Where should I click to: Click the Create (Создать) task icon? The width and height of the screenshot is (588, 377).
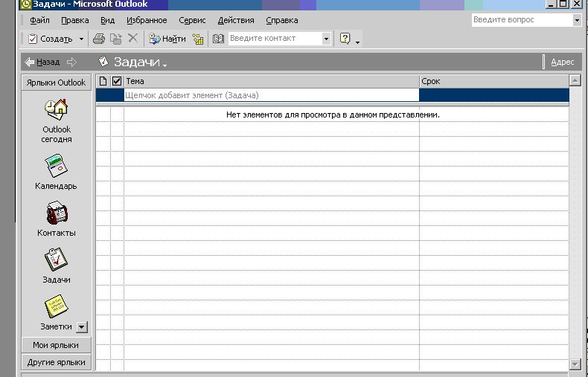point(33,39)
